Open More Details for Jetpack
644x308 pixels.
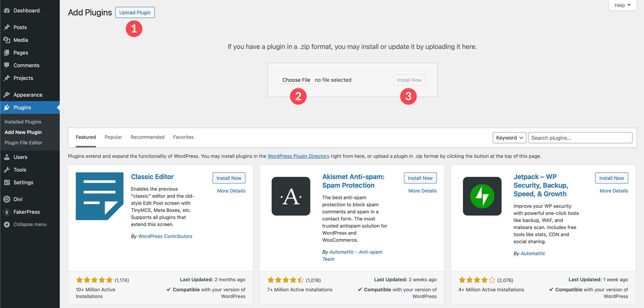[614, 191]
